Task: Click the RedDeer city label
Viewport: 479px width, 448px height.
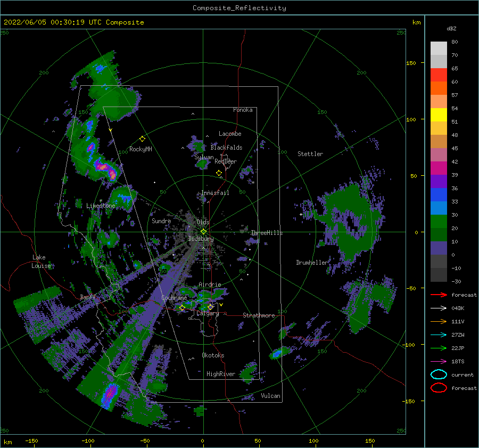Action: [x=226, y=161]
